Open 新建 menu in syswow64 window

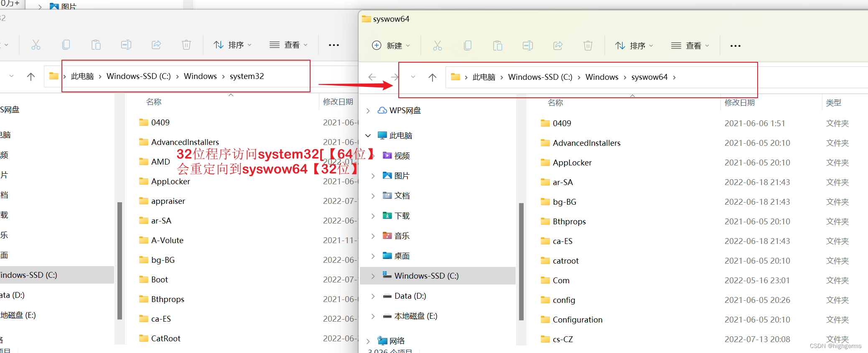tap(391, 46)
